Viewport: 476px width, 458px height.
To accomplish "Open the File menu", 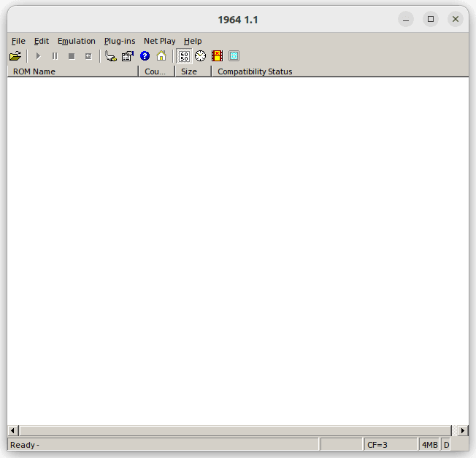I will click(18, 41).
